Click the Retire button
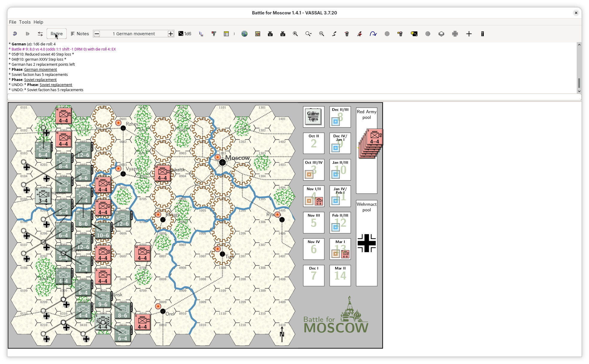The width and height of the screenshot is (589, 364). 57,34
